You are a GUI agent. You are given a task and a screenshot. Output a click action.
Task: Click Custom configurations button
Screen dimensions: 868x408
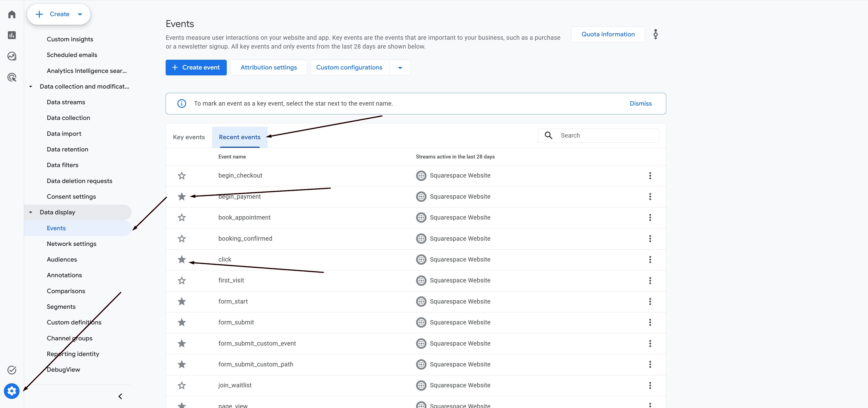(x=349, y=68)
